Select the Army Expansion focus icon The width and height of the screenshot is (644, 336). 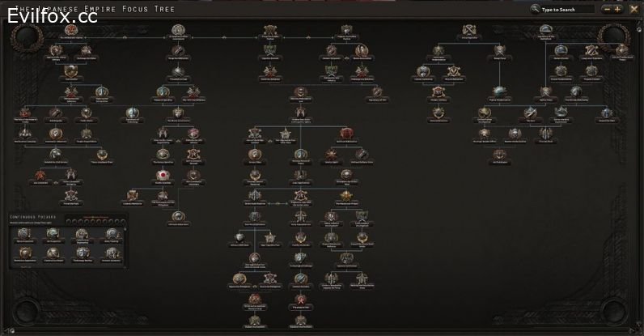(469, 31)
